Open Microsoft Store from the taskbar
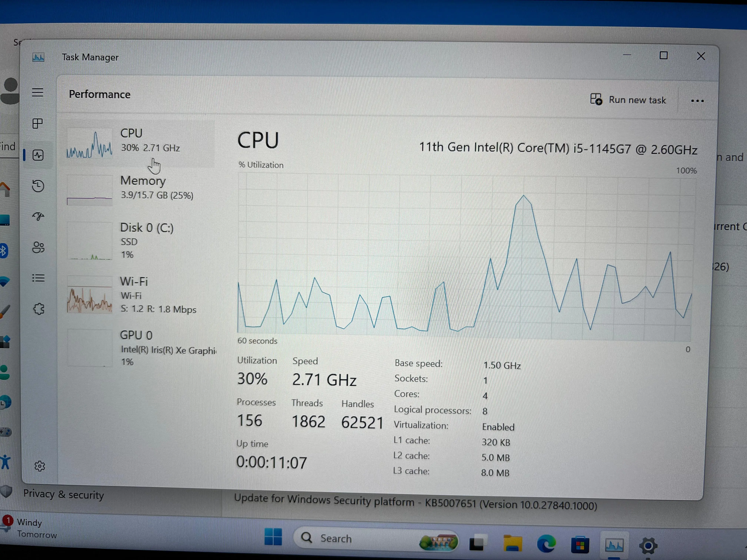 (580, 544)
